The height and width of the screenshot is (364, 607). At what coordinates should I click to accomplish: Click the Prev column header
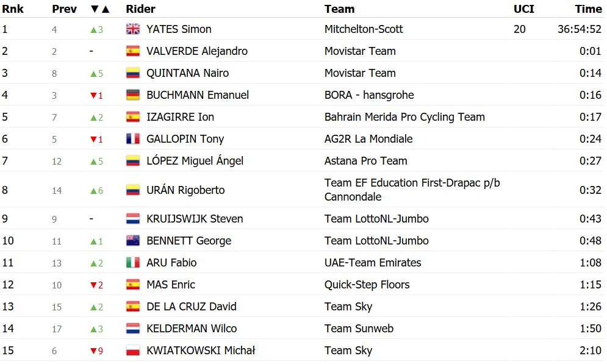[64, 9]
